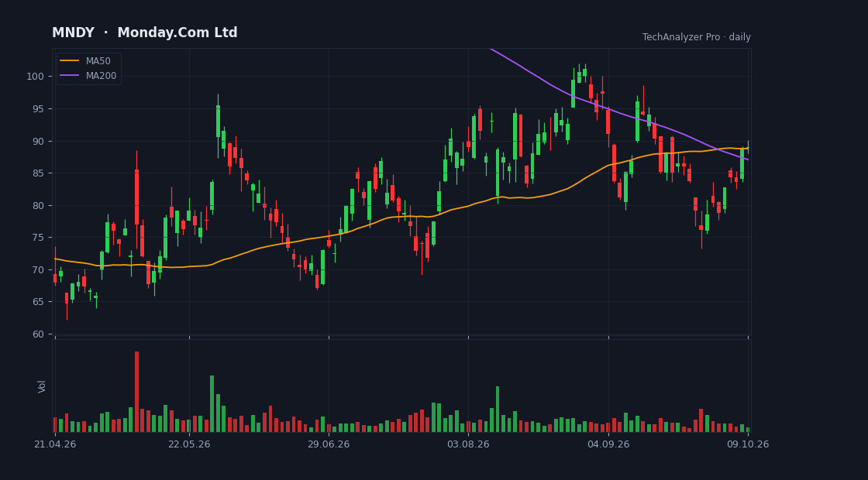The width and height of the screenshot is (868, 480).
Task: Click the 100 price axis label
Action: coord(36,77)
